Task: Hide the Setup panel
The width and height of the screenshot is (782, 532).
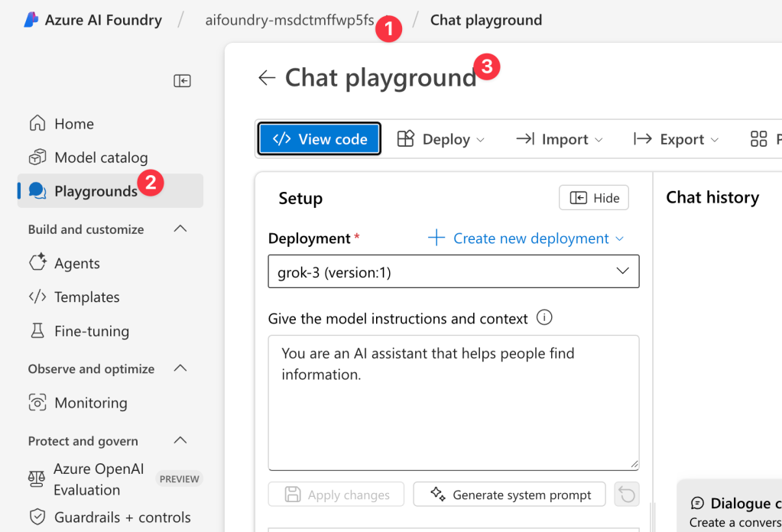Action: coord(593,197)
